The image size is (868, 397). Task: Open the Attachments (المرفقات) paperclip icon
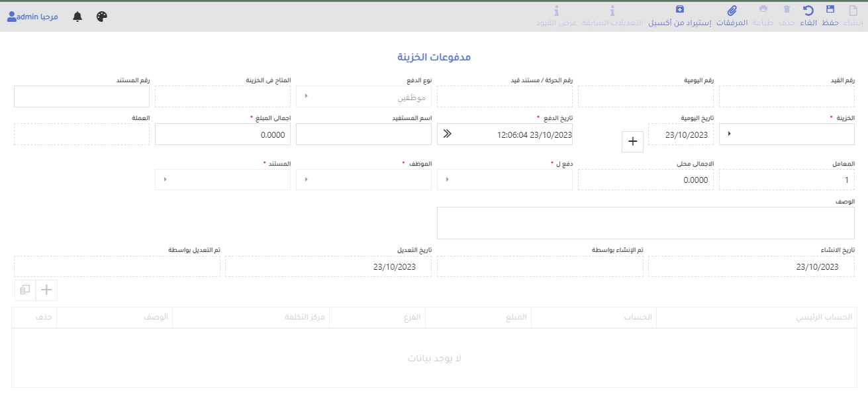point(732,10)
